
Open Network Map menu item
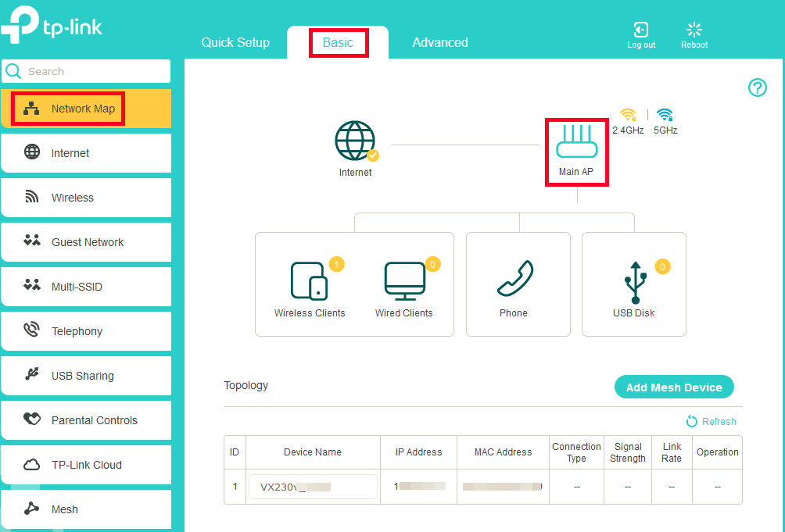click(86, 109)
